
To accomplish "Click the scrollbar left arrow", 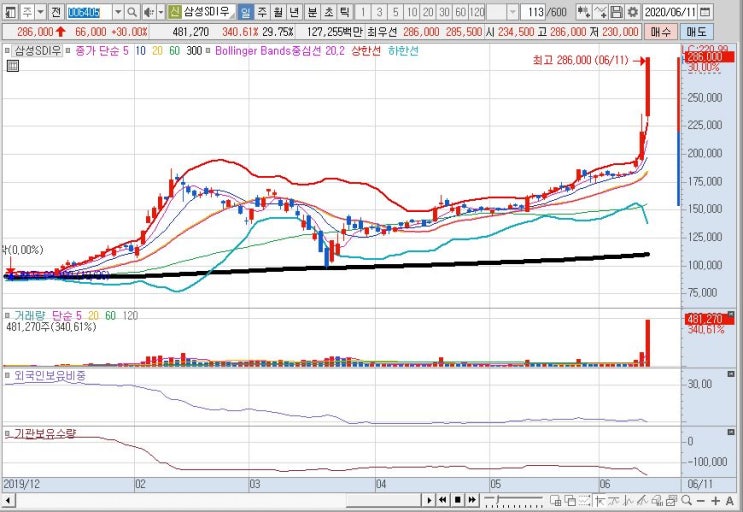I will coord(7,500).
